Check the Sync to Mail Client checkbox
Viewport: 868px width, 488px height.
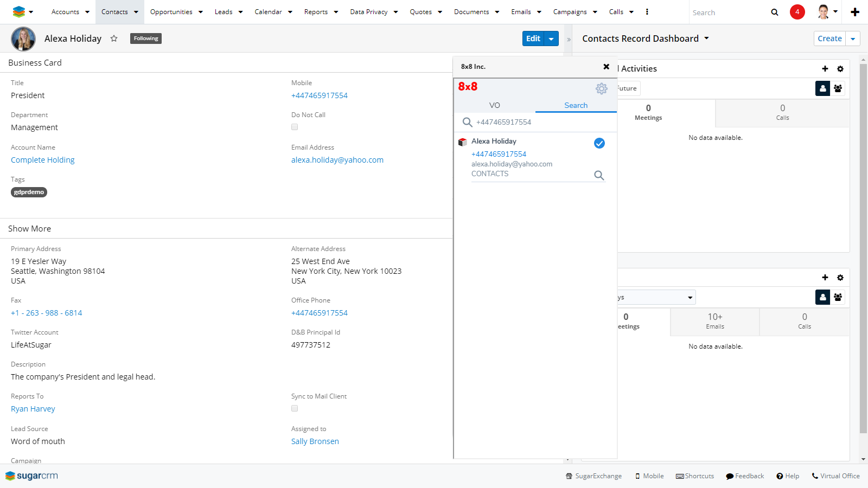coord(295,408)
